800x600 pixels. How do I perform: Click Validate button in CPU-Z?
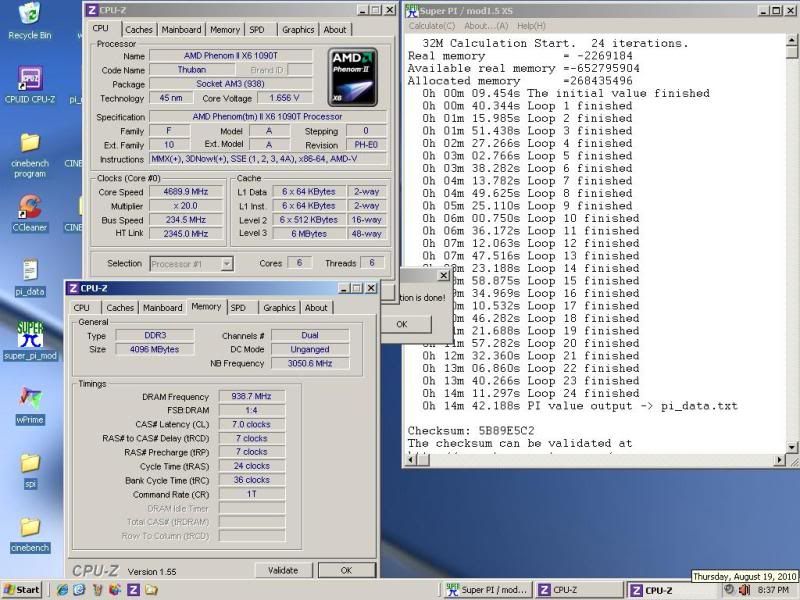tap(283, 570)
